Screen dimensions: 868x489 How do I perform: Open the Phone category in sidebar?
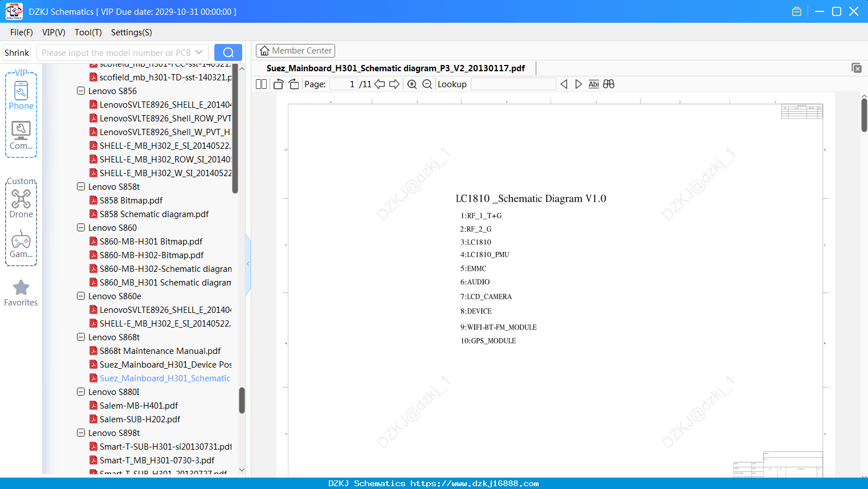click(21, 95)
